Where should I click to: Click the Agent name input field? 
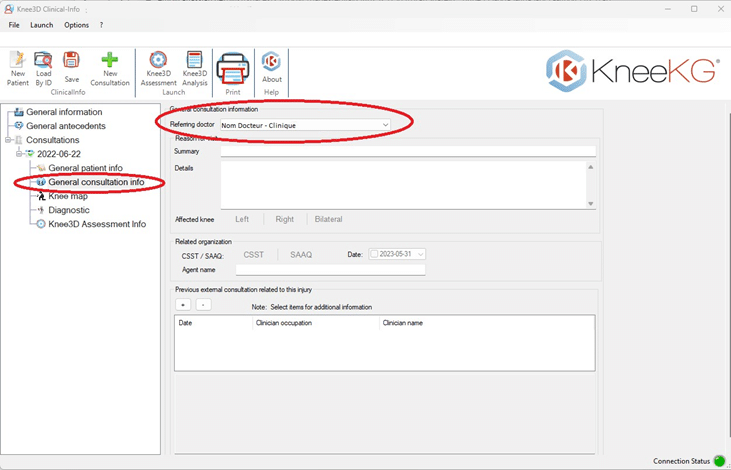[x=330, y=269]
